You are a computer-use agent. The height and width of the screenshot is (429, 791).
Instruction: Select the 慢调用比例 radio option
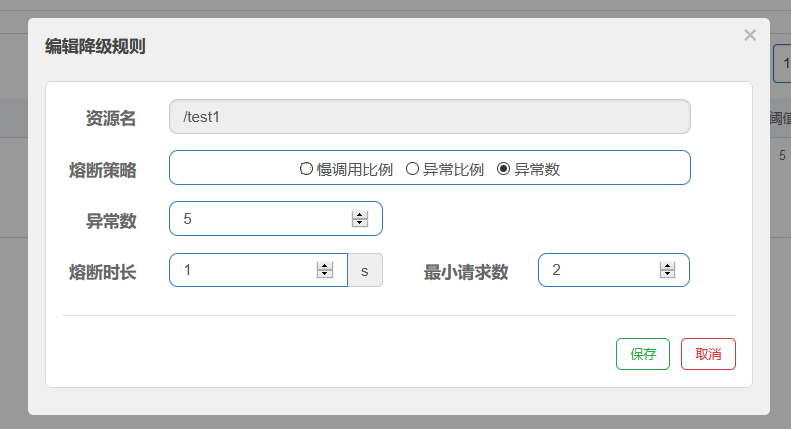(x=307, y=169)
